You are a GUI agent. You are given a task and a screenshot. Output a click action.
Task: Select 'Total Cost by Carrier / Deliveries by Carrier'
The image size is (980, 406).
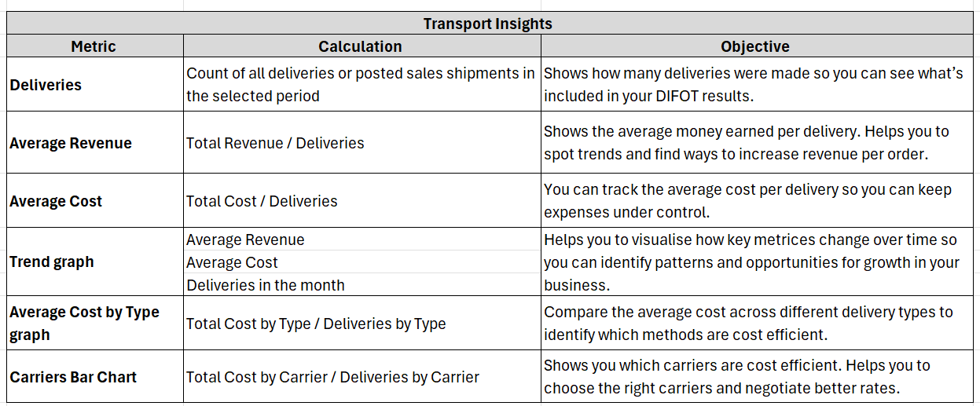(332, 377)
